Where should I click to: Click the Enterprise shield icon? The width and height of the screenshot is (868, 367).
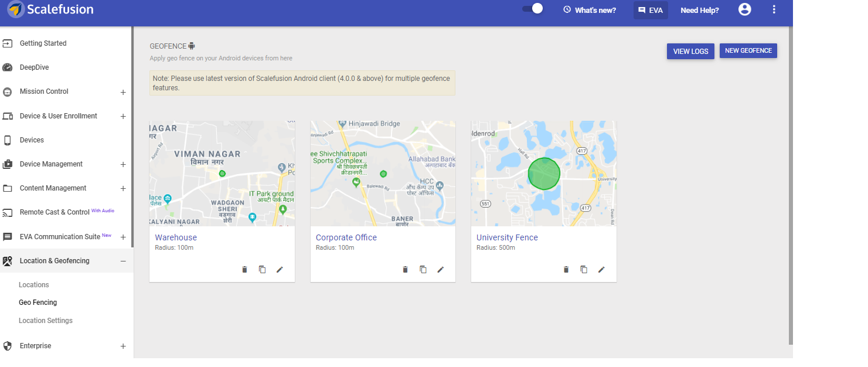pyautogui.click(x=8, y=346)
